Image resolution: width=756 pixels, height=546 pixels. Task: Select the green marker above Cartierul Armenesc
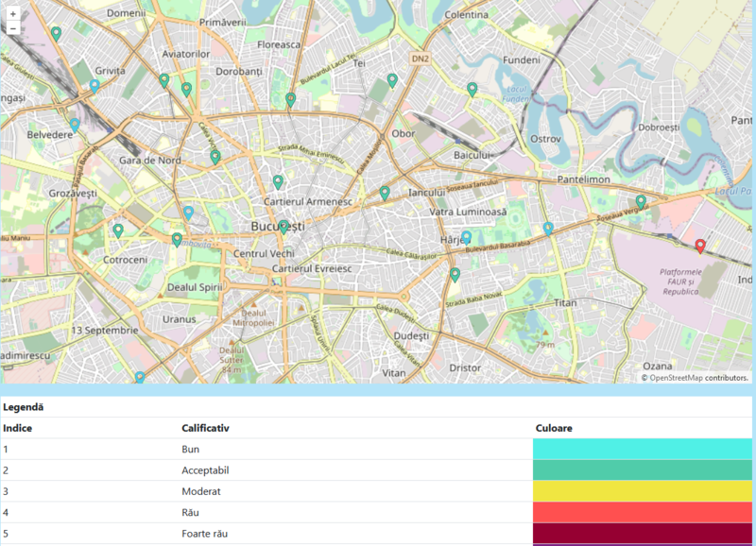point(278,180)
